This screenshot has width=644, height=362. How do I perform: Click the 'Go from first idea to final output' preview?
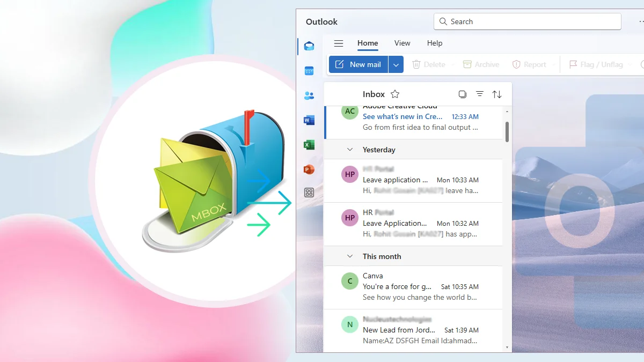pos(420,128)
